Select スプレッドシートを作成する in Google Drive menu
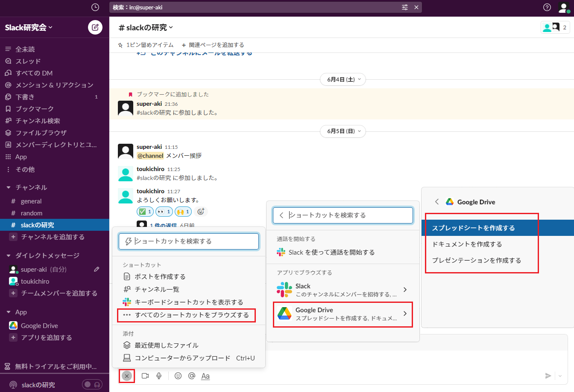This screenshot has height=392, width=574. pyautogui.click(x=473, y=228)
